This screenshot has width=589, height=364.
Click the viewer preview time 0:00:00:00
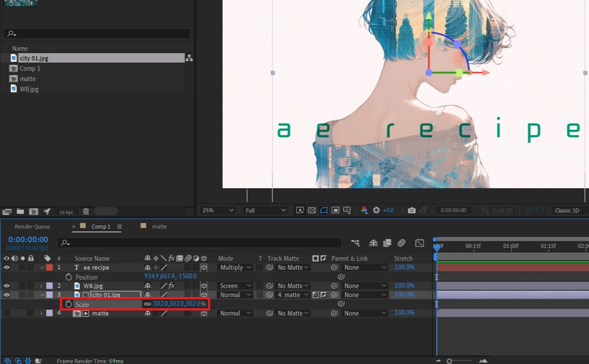(453, 211)
